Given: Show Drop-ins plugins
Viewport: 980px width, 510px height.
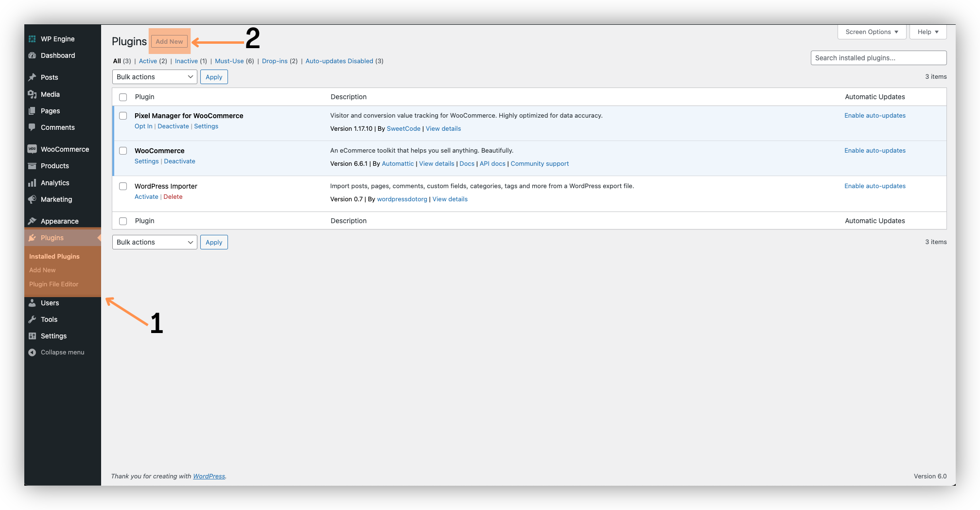Looking at the screenshot, I should click(275, 61).
